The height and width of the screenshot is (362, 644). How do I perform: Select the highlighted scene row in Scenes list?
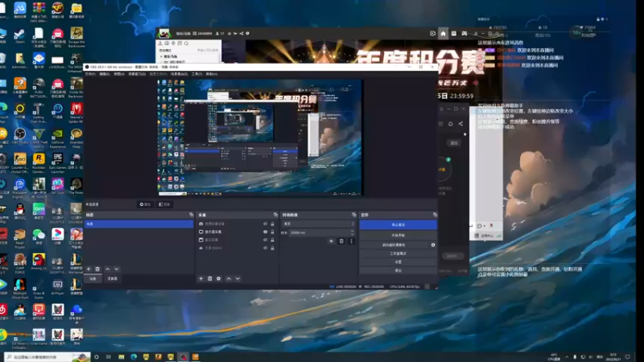pos(138,224)
